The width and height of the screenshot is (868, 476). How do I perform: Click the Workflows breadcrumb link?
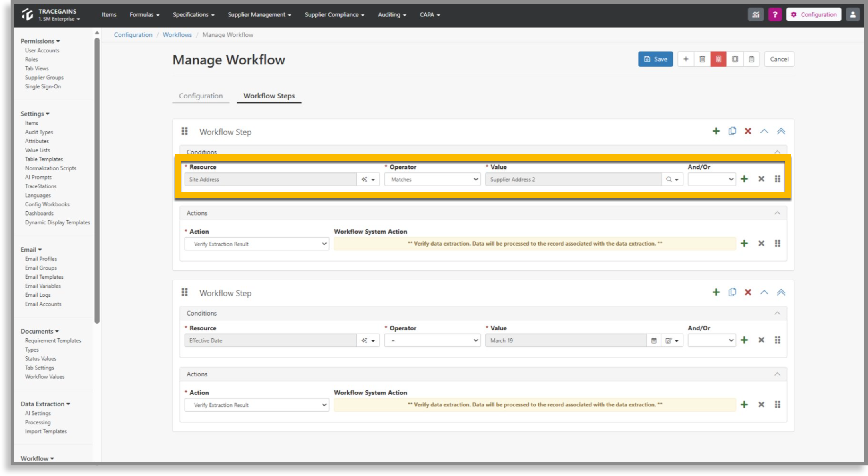(x=177, y=35)
